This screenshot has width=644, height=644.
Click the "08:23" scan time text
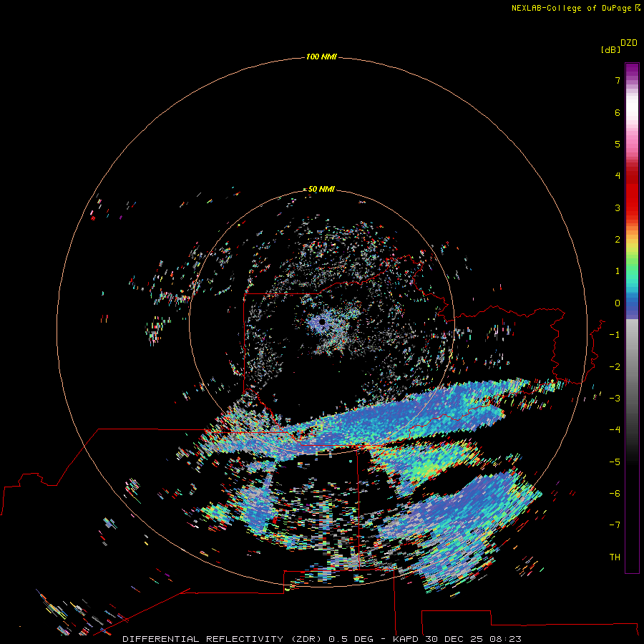tap(505, 639)
